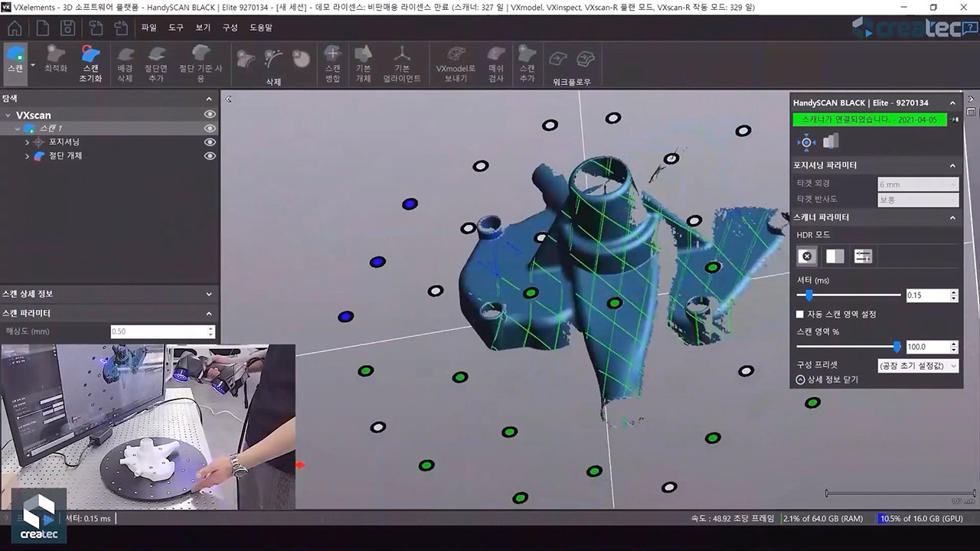Collapse the VXscan tree node
The width and height of the screenshot is (980, 551).
pyautogui.click(x=8, y=116)
